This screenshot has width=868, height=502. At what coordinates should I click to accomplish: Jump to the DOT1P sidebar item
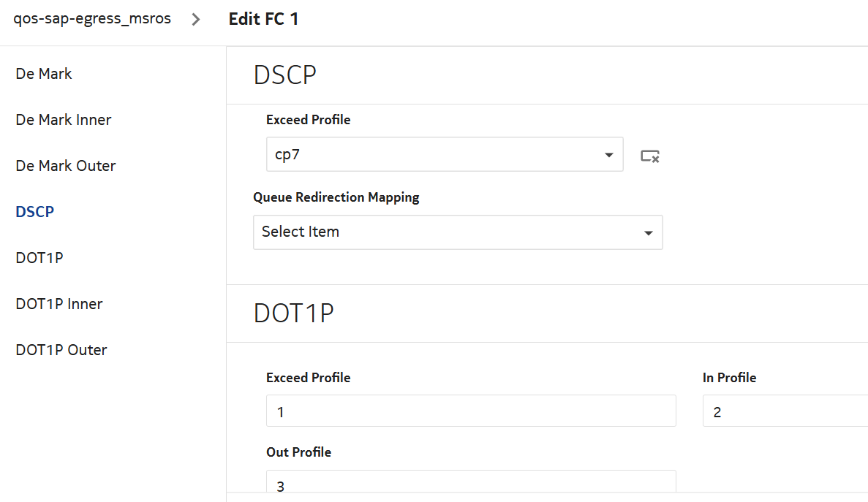[39, 258]
